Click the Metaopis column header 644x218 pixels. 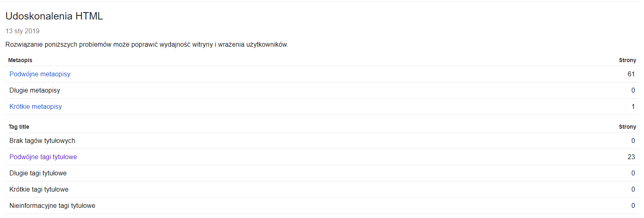[x=20, y=60]
